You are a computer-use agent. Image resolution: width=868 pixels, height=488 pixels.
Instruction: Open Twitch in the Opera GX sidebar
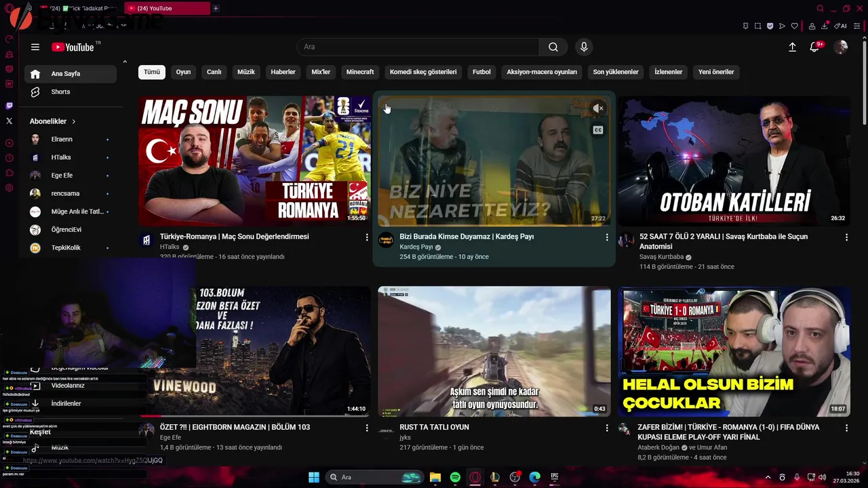click(x=9, y=106)
